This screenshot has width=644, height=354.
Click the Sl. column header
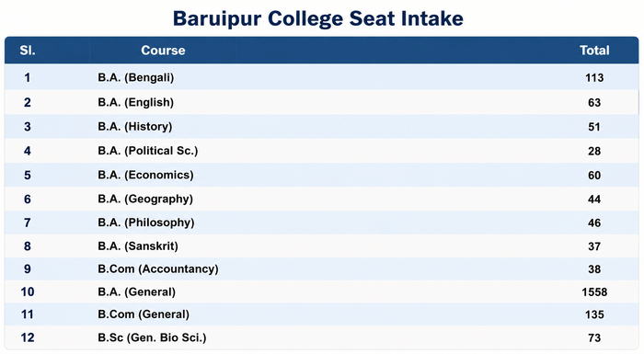coord(28,50)
